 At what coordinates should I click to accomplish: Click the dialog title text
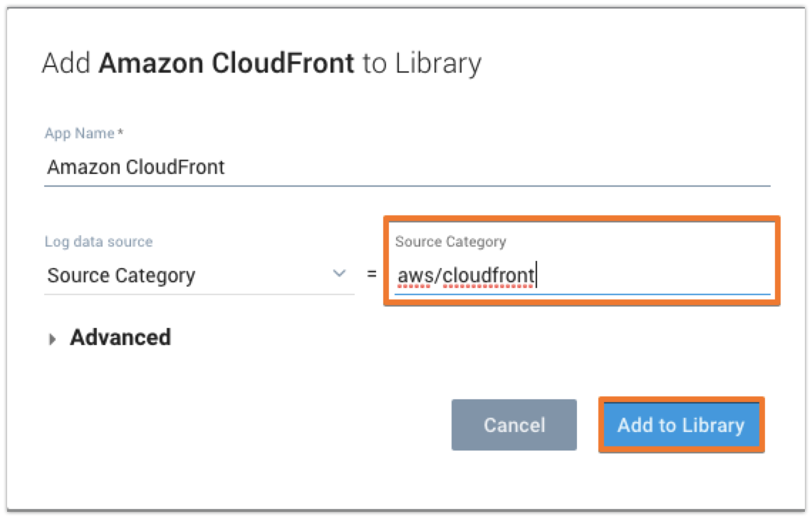(264, 63)
